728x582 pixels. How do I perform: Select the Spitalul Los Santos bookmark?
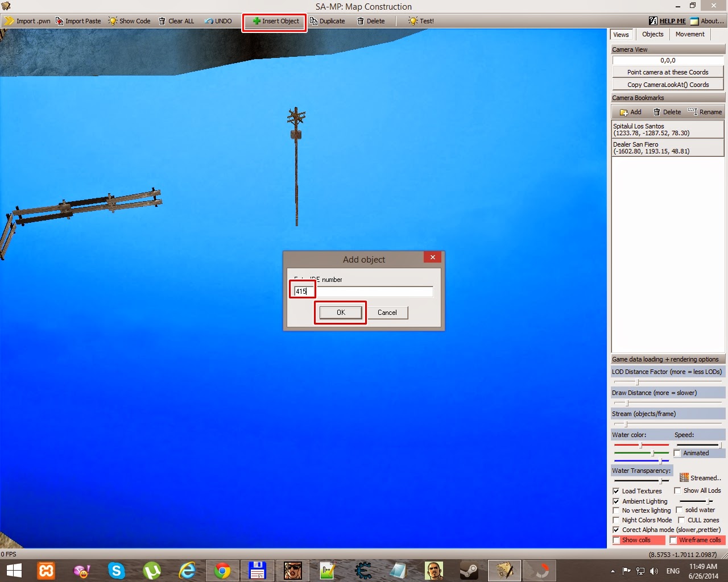(x=668, y=130)
